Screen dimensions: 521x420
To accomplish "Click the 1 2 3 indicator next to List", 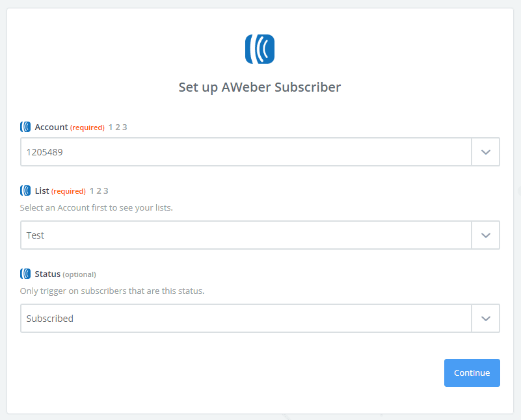I will pos(99,191).
